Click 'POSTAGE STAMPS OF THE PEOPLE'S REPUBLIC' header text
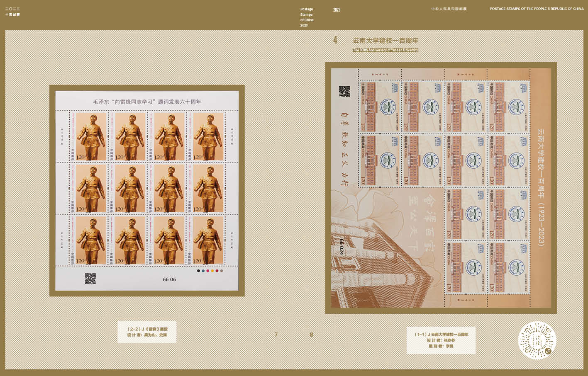The image size is (588, 376). tap(537, 9)
